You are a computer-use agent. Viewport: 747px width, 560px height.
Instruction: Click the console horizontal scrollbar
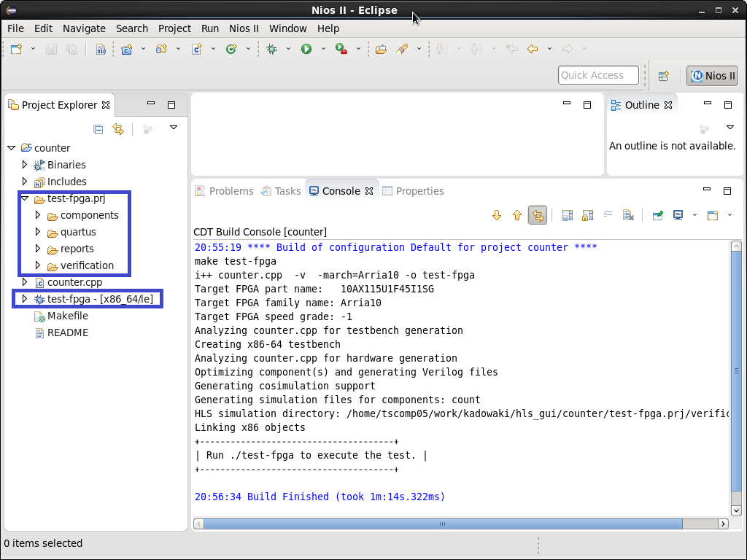(441, 524)
